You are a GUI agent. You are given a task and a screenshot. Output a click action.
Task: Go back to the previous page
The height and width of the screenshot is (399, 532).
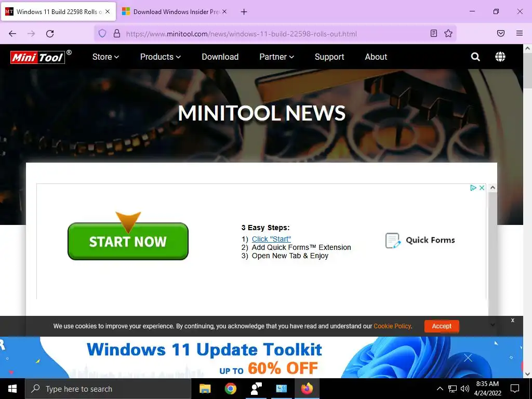[x=12, y=34]
